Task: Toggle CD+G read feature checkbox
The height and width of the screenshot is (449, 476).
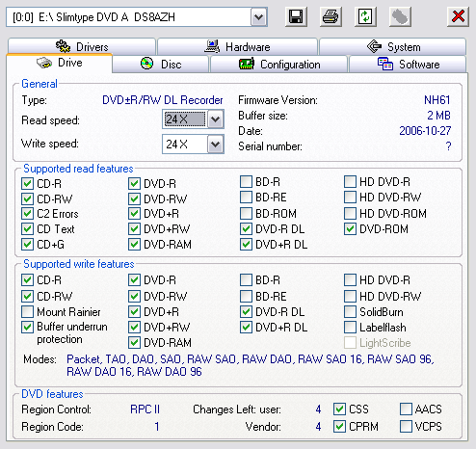Action: click(x=27, y=245)
